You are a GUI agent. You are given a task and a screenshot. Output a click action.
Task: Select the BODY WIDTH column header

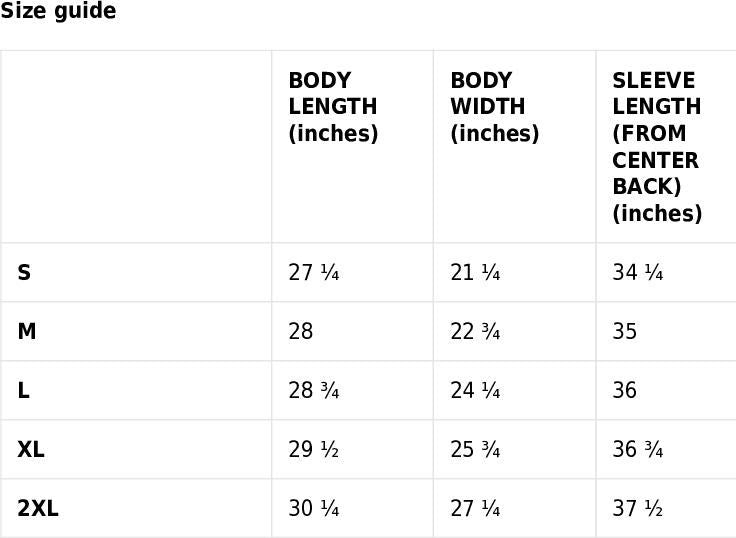pyautogui.click(x=494, y=107)
